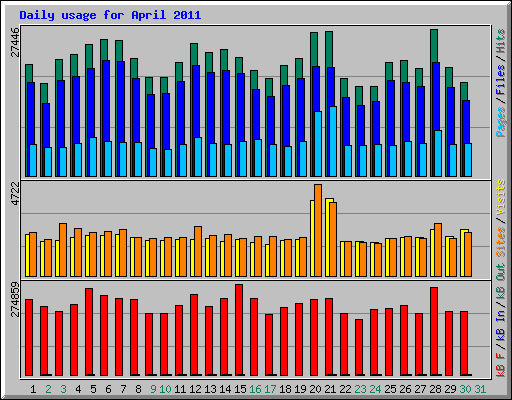
Task: Select day 23 on the x-axis
Action: coord(360,389)
